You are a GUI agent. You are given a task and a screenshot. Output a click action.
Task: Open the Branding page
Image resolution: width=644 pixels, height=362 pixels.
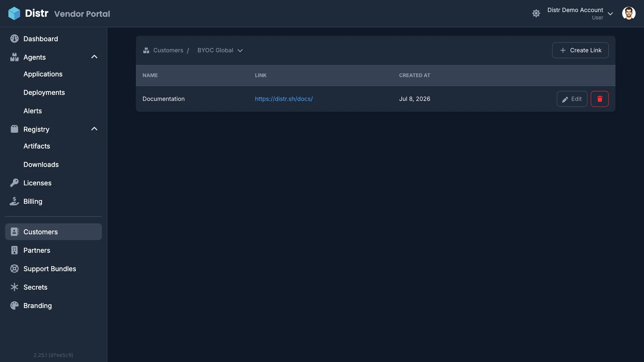pos(38,306)
